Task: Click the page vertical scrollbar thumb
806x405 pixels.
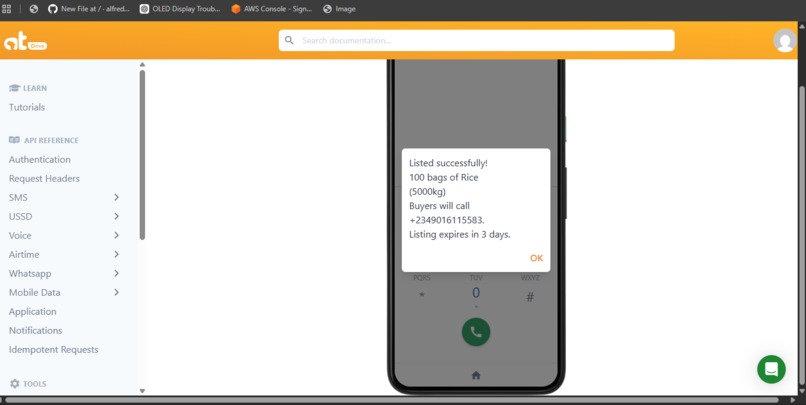Action: (802, 234)
